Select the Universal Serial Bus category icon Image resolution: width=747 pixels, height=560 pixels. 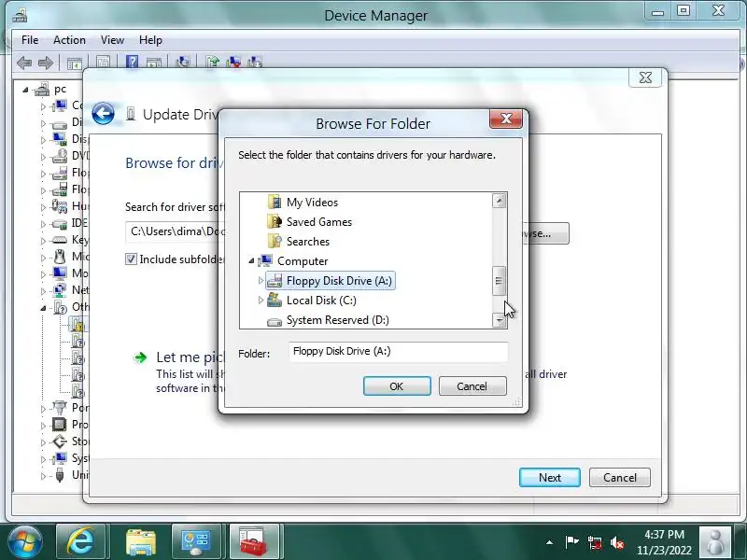[x=59, y=475]
